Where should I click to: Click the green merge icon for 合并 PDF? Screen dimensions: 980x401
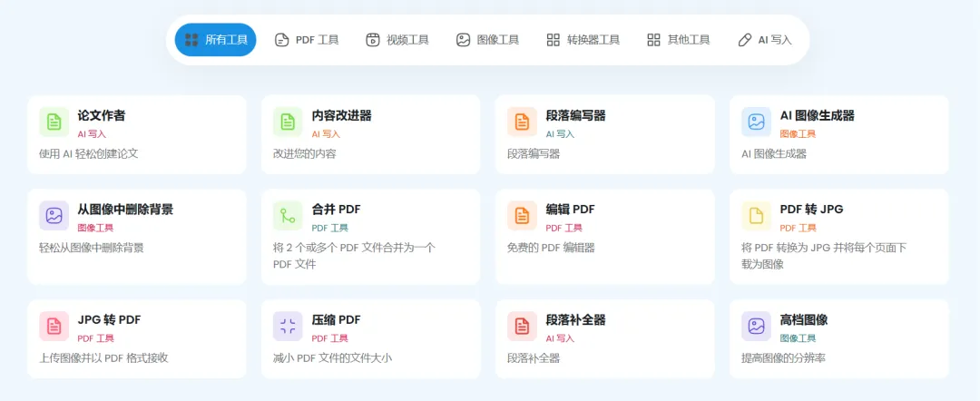tap(288, 216)
